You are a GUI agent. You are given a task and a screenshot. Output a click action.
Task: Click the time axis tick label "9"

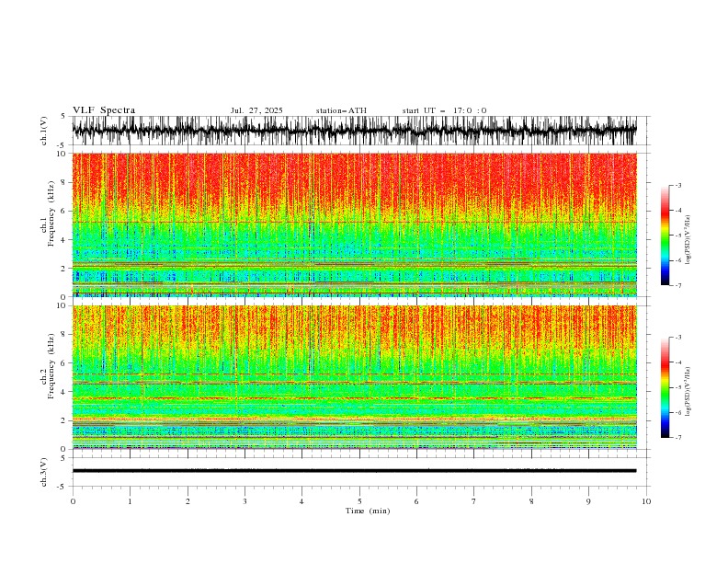(588, 501)
